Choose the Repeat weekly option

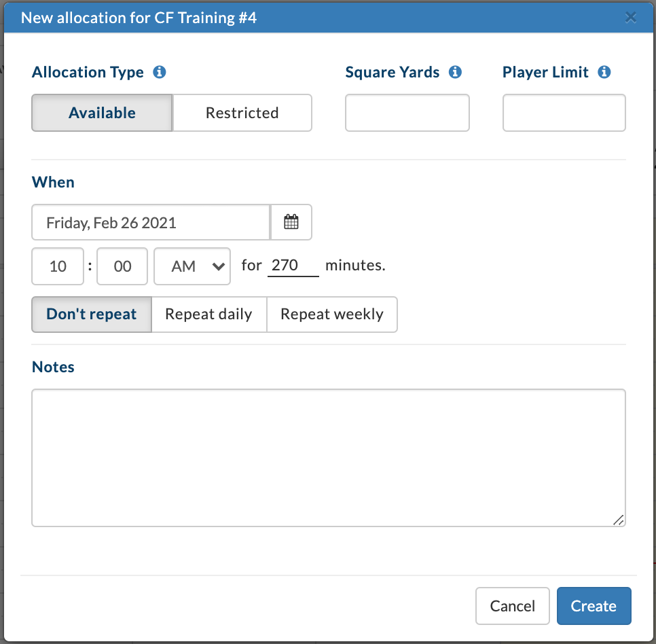(x=332, y=315)
